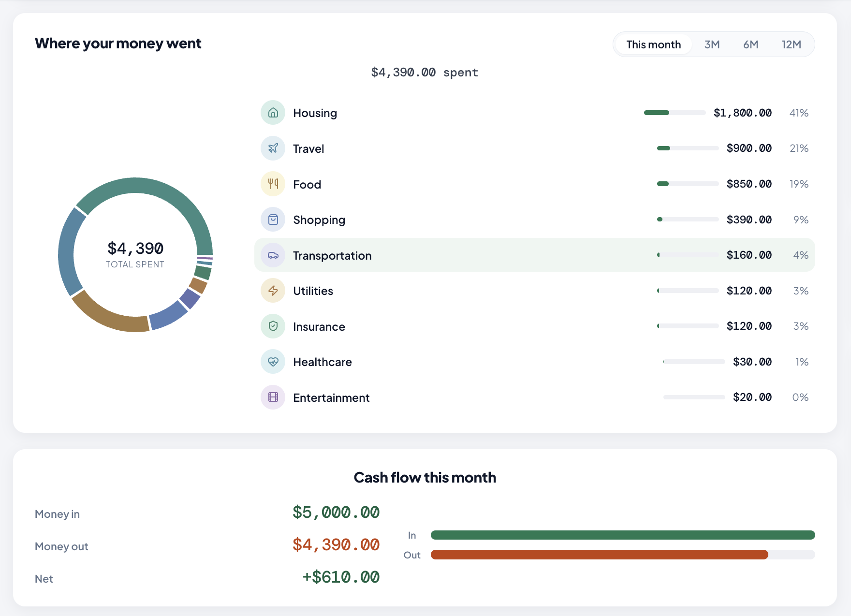851x616 pixels.
Task: Click the Travel airplane icon
Action: point(273,148)
